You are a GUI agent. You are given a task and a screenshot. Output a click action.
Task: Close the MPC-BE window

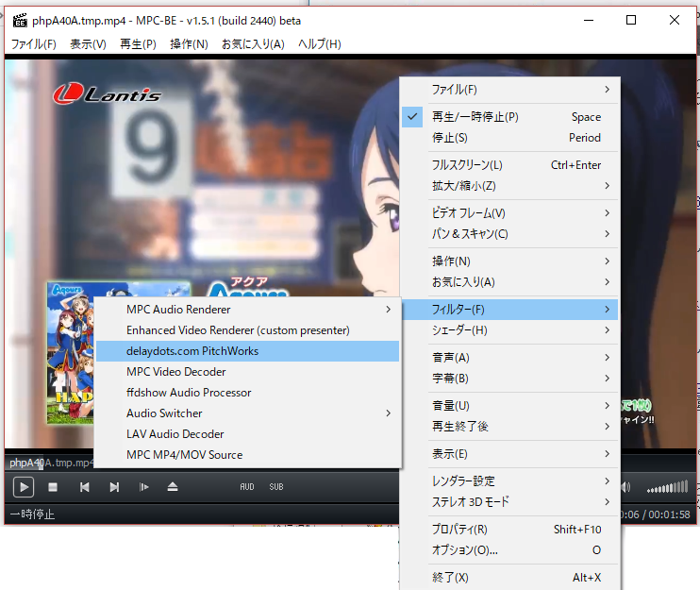click(675, 20)
